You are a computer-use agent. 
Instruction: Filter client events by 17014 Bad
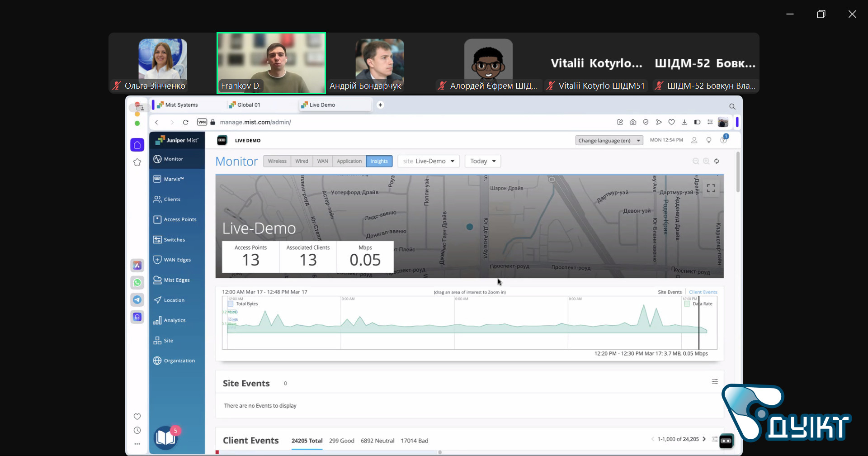[415, 441]
